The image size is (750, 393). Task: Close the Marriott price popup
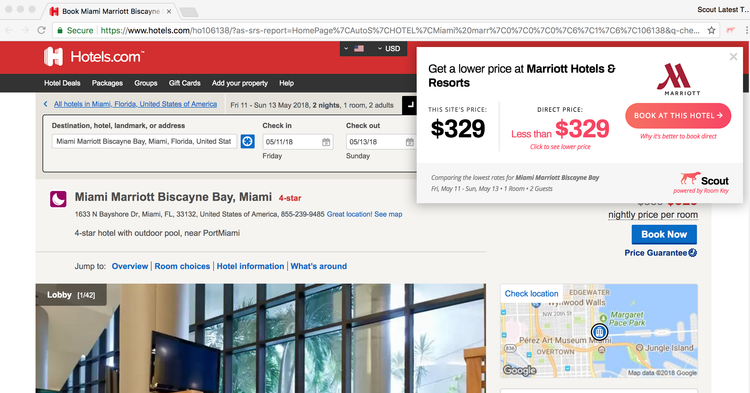pos(733,57)
